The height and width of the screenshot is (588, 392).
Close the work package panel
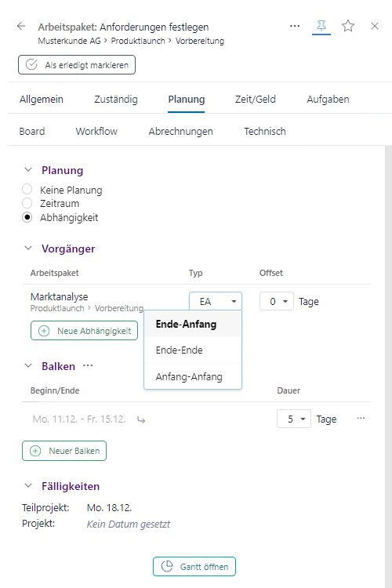pyautogui.click(x=375, y=26)
